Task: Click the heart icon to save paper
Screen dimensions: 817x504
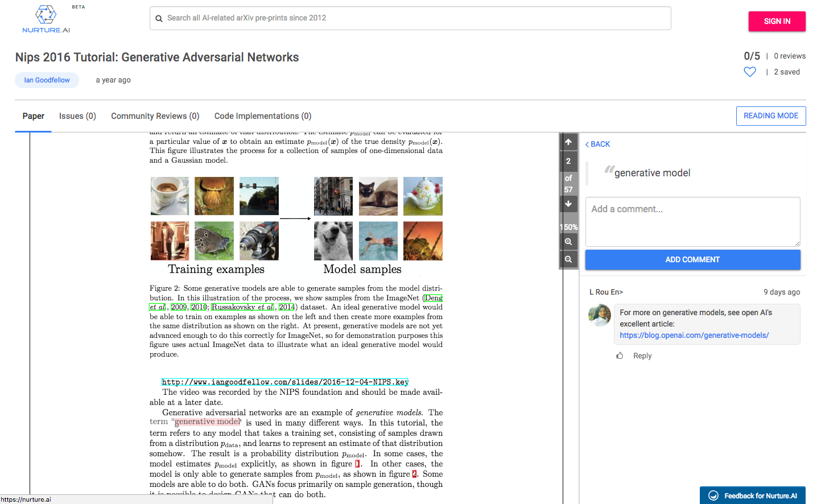Action: 750,72
